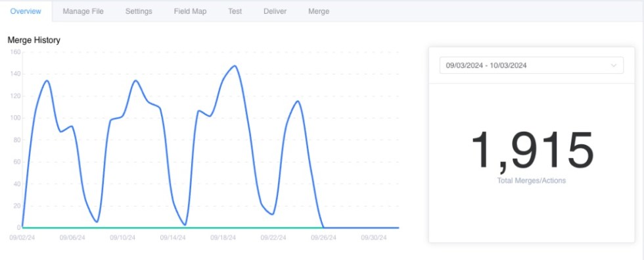This screenshot has width=644, height=260.
Task: Click the 1,915 total merges number
Action: [532, 151]
